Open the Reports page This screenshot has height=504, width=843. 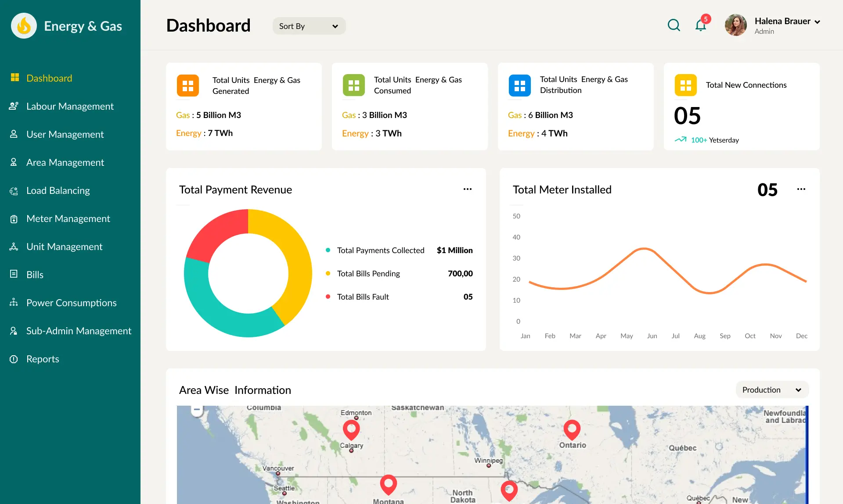(x=43, y=359)
